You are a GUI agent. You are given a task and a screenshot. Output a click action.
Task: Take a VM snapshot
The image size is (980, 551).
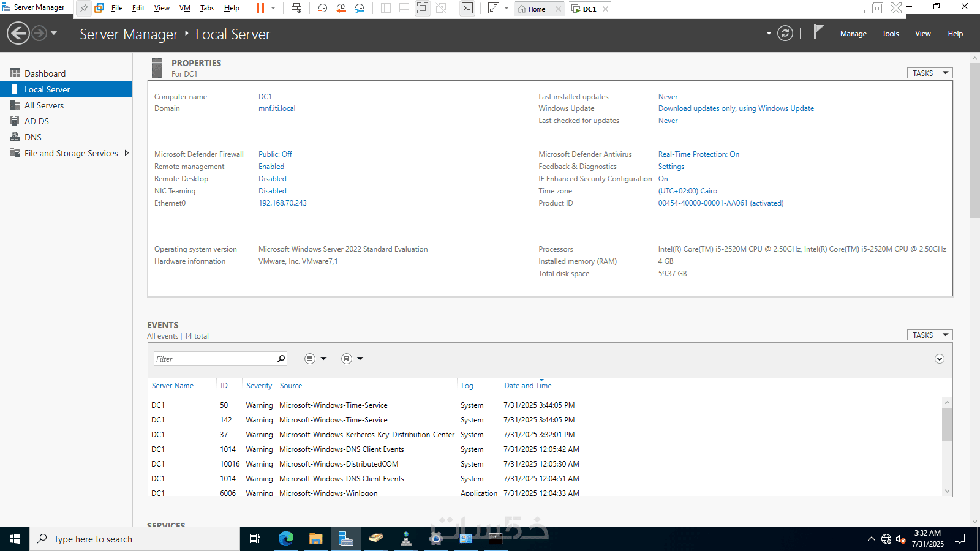323,8
